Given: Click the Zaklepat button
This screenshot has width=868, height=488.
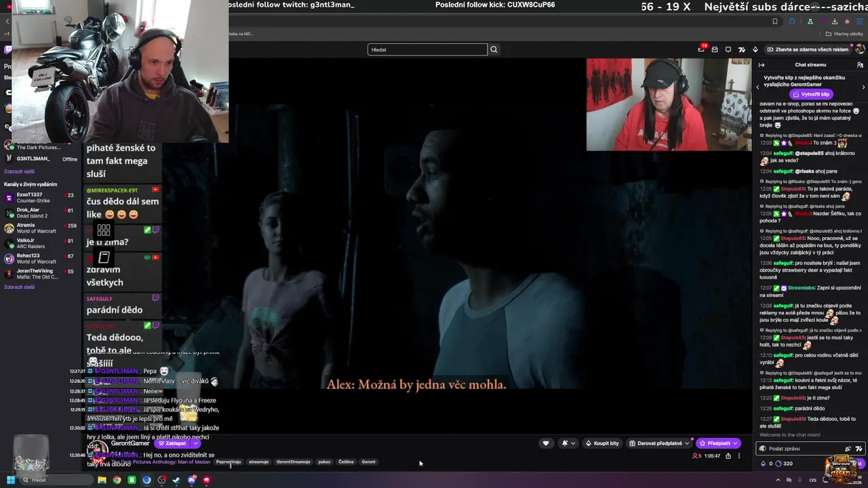Looking at the screenshot, I should [172, 443].
